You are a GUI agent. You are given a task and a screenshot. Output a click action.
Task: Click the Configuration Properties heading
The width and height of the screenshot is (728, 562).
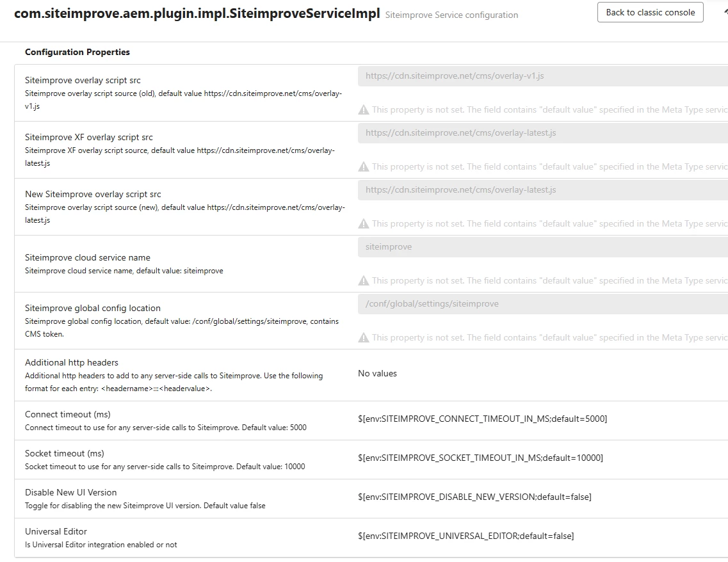(77, 52)
